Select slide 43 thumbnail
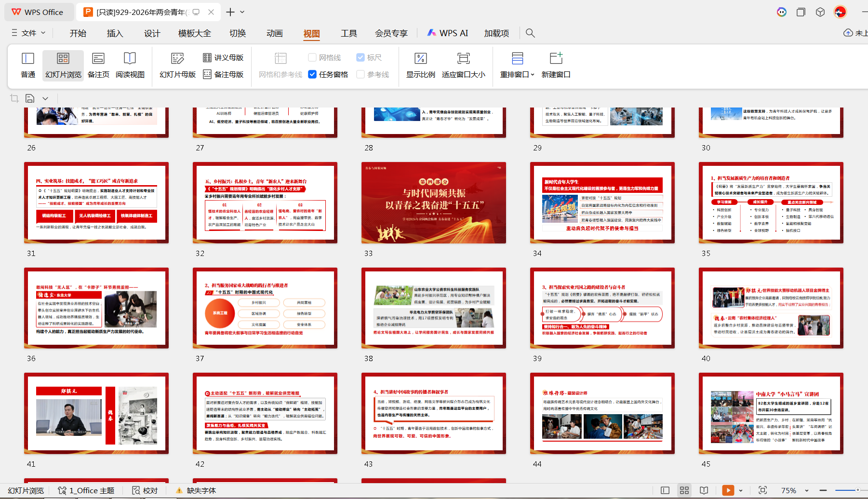Image resolution: width=868 pixels, height=499 pixels. 434,413
